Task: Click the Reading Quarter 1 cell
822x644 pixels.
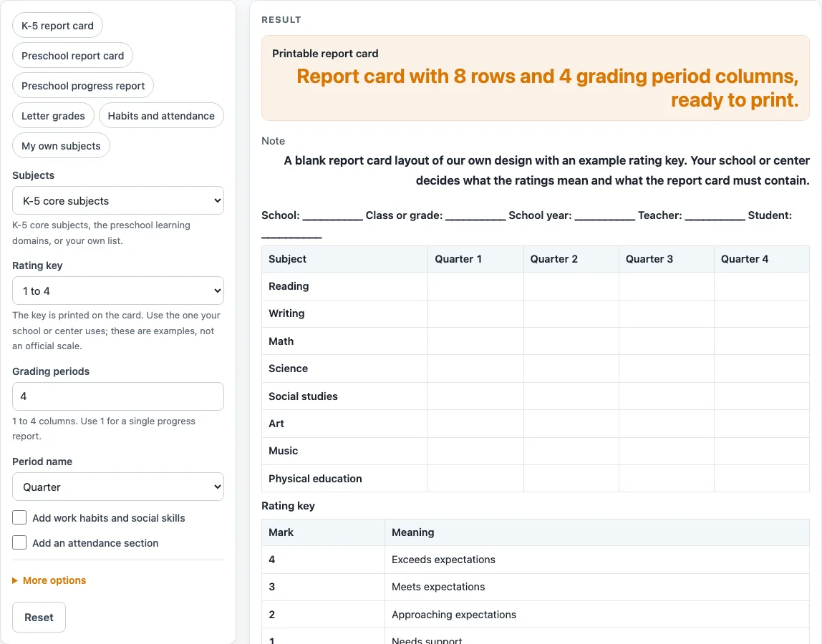Action: pos(475,286)
